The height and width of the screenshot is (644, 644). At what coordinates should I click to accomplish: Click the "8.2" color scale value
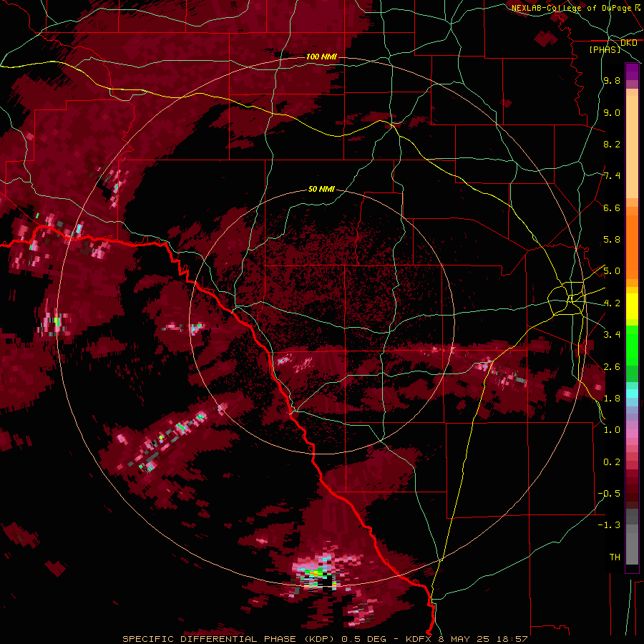pyautogui.click(x=612, y=144)
